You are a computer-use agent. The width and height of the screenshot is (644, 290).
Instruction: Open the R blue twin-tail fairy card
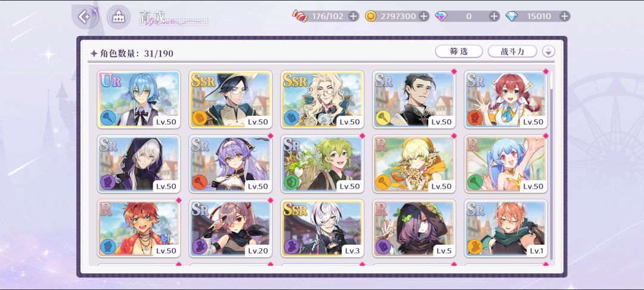point(506,163)
